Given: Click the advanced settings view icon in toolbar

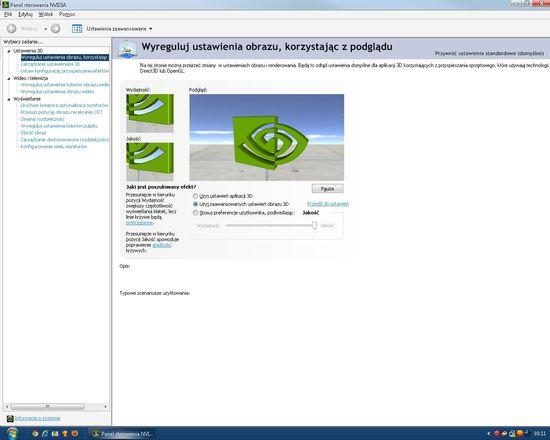Looking at the screenshot, I should (77, 29).
